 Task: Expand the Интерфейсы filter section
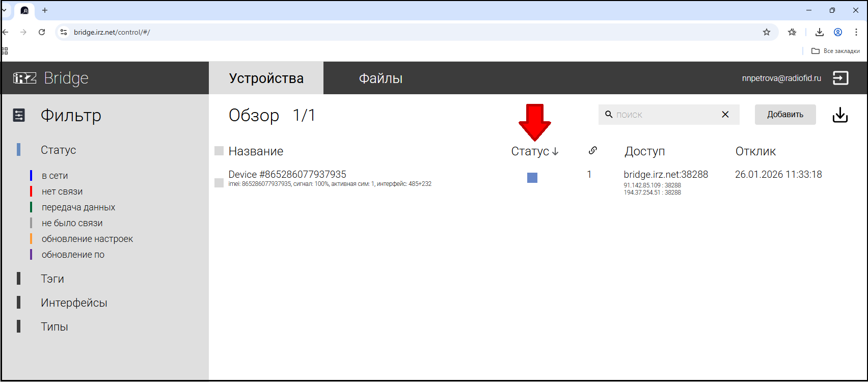74,303
